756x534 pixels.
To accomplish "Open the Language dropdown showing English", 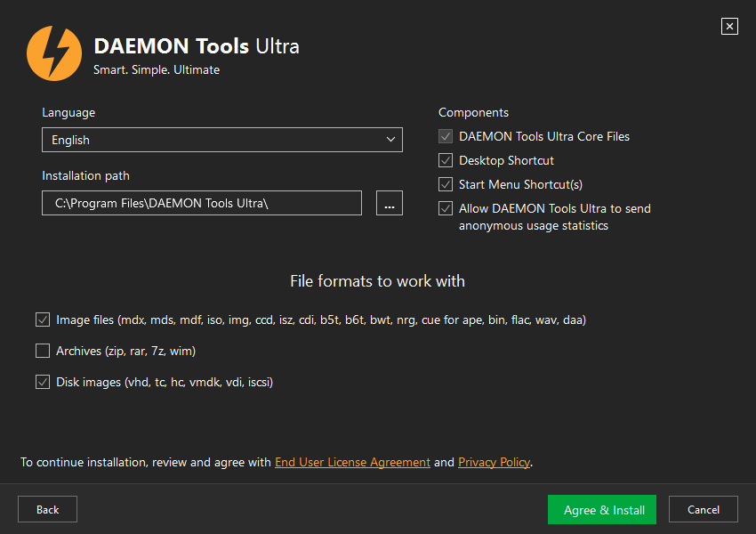I will [222, 140].
